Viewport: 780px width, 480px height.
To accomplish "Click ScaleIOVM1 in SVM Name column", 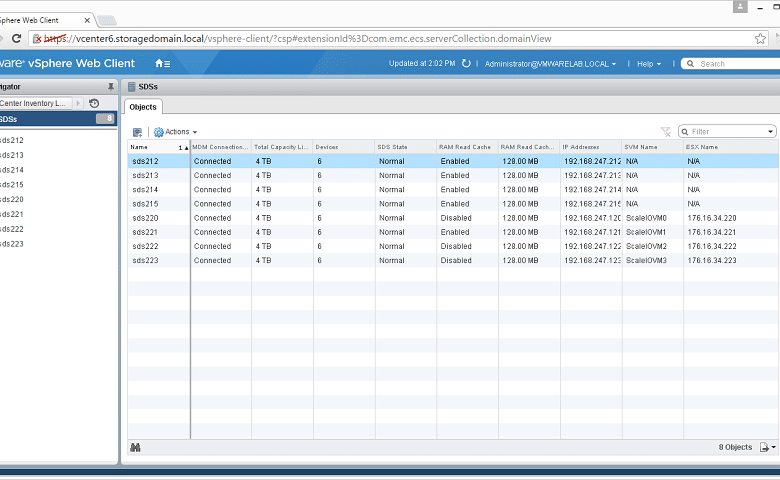I will point(646,232).
